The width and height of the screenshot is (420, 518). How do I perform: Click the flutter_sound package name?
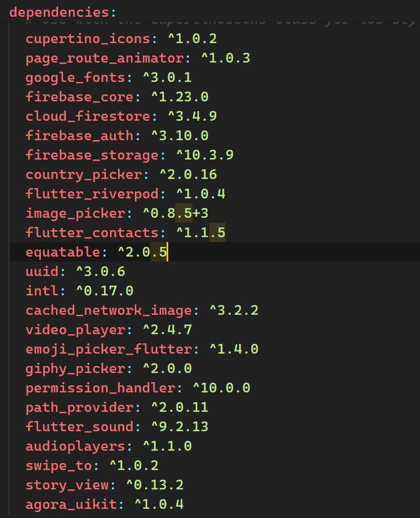pos(80,427)
